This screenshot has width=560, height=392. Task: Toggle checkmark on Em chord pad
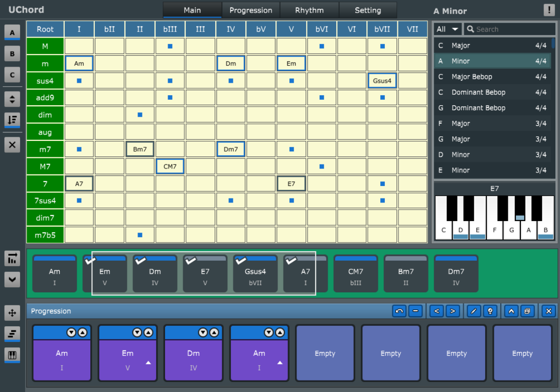(90, 261)
